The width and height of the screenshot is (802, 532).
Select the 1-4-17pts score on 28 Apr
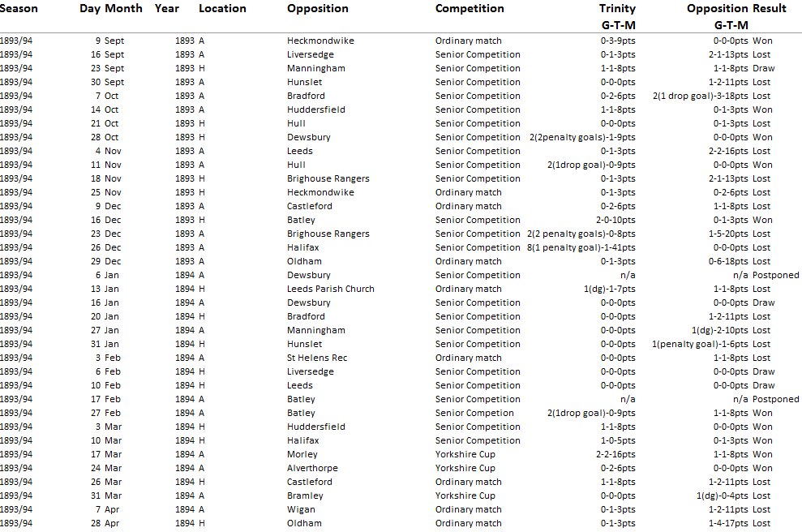728,524
